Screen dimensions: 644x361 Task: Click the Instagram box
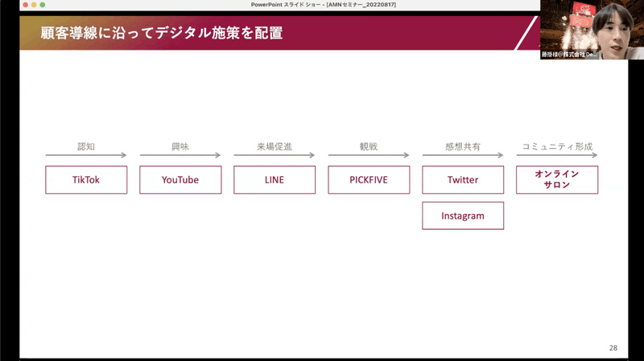click(463, 215)
